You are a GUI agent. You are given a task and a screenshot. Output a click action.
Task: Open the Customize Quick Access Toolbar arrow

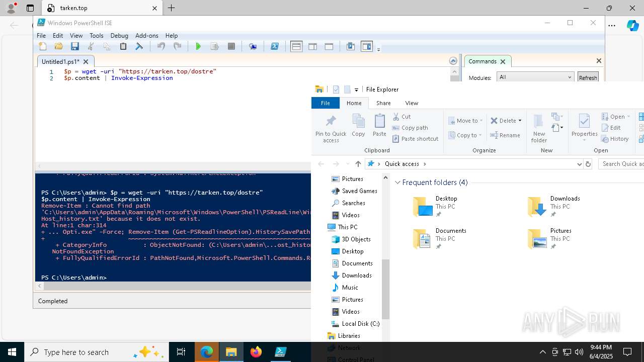coord(356,89)
